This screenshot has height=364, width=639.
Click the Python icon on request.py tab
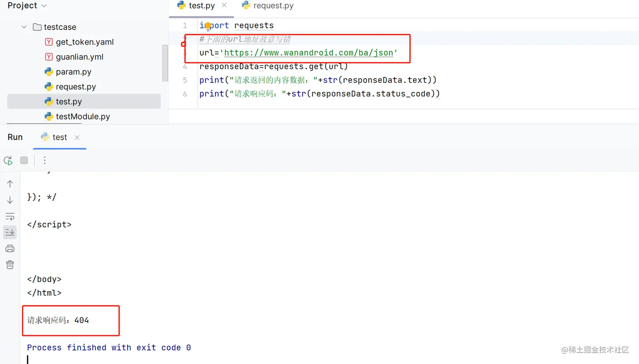(x=246, y=5)
